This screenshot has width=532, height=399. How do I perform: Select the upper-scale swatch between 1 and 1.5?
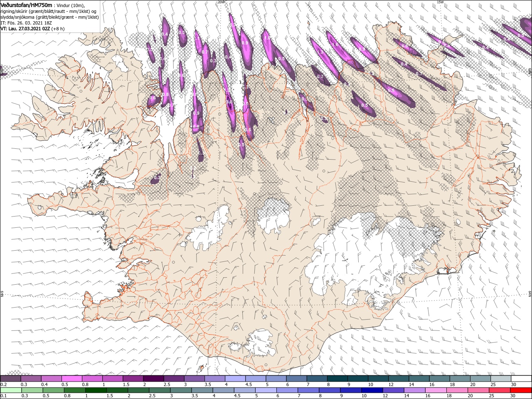pyautogui.click(x=112, y=379)
